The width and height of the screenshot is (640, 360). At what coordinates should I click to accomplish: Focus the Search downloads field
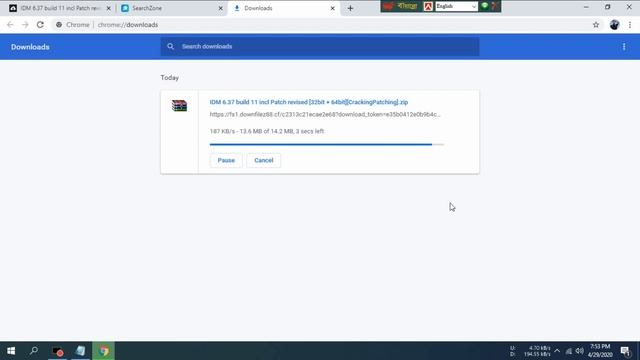click(x=320, y=47)
